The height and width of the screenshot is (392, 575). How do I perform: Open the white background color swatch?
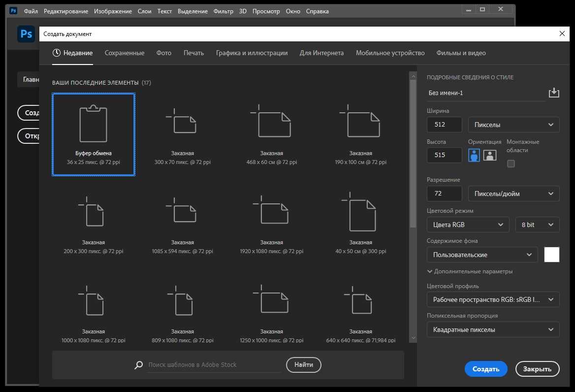tap(552, 255)
